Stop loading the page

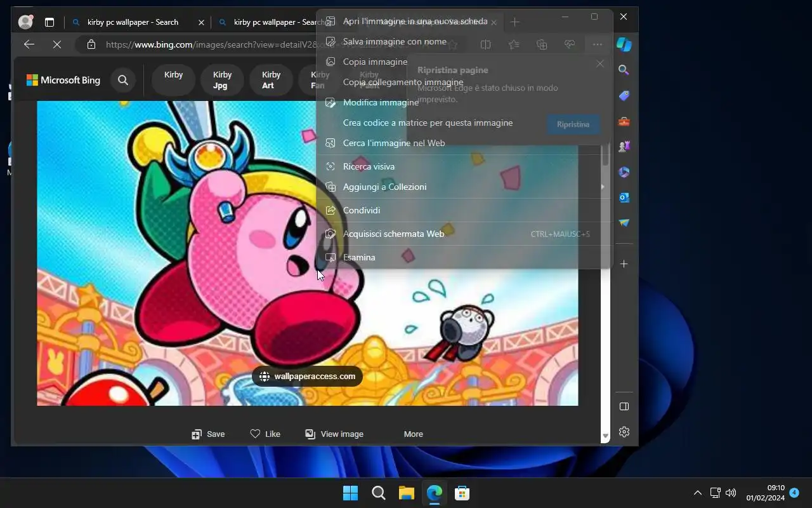56,44
